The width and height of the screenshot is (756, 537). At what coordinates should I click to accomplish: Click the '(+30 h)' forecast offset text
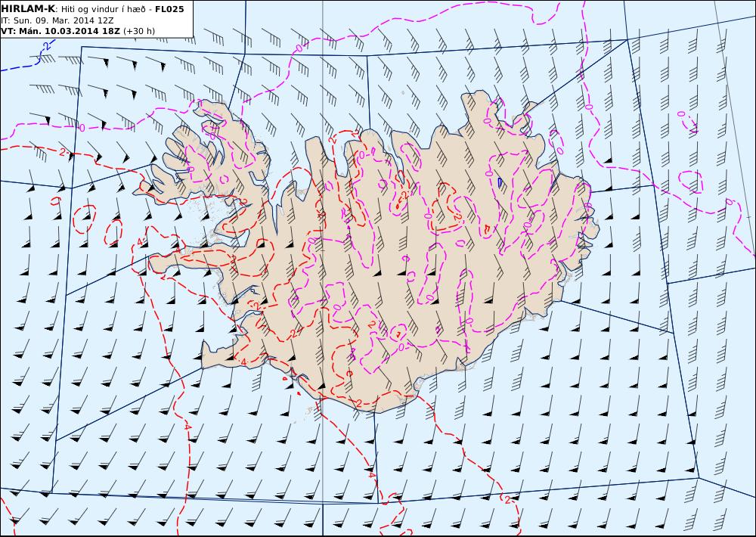click(139, 31)
